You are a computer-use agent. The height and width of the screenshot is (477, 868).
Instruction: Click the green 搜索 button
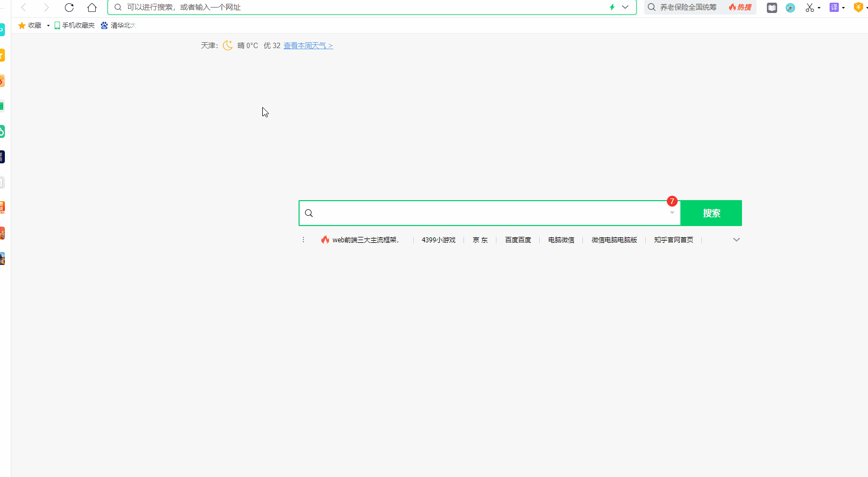711,213
